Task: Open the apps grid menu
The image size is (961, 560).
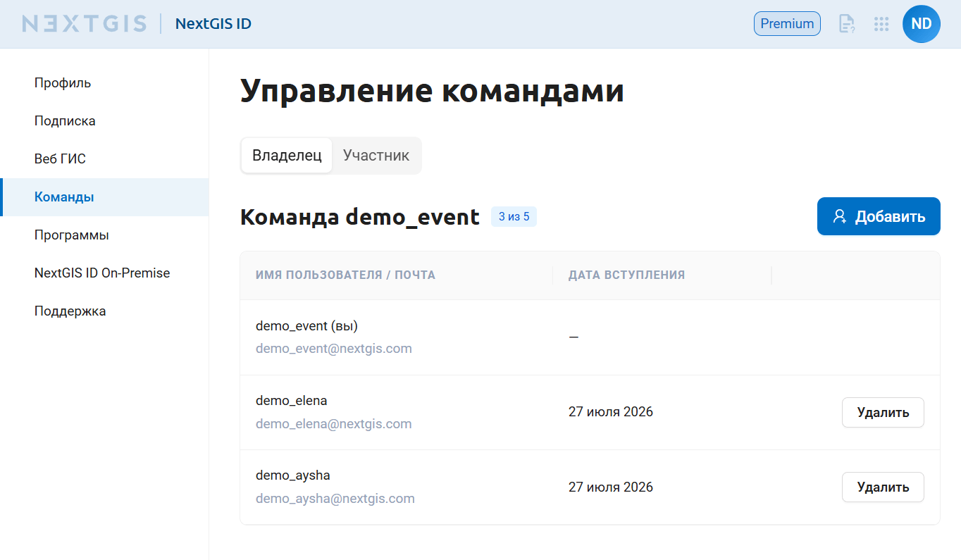Action: click(881, 24)
